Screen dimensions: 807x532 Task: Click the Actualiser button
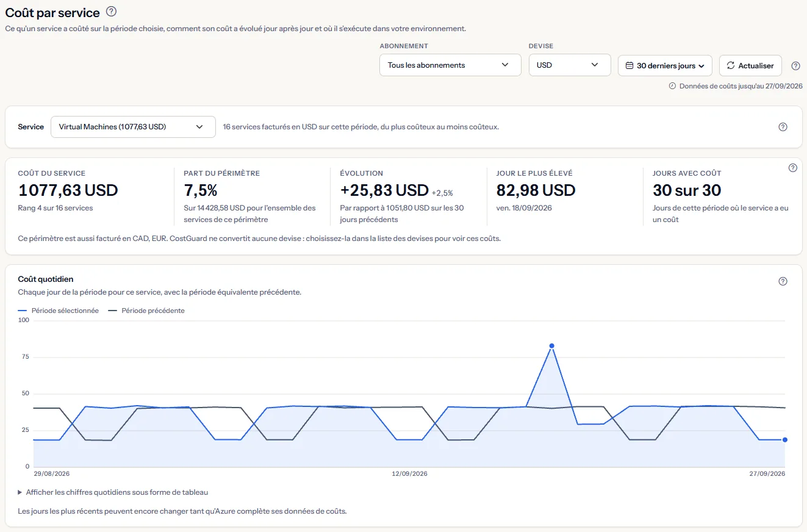coord(750,65)
